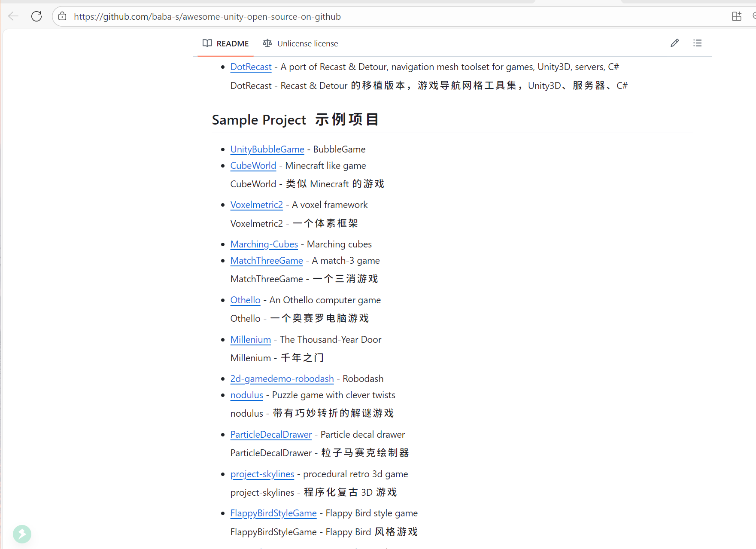Screen dimensions: 756x549
Task: Click the 'An Othello computer game' text
Action: 325,300
